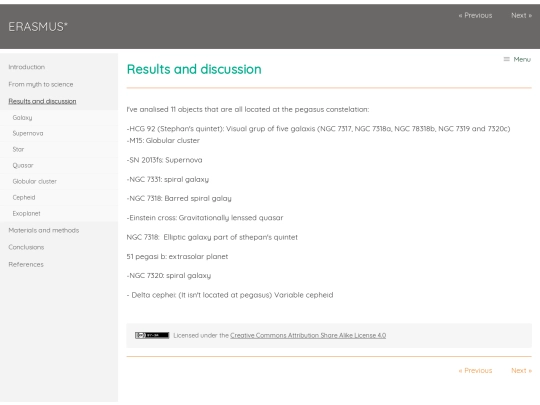Image resolution: width=540 pixels, height=405 pixels.
Task: Open the Star subsection
Action: 18,149
